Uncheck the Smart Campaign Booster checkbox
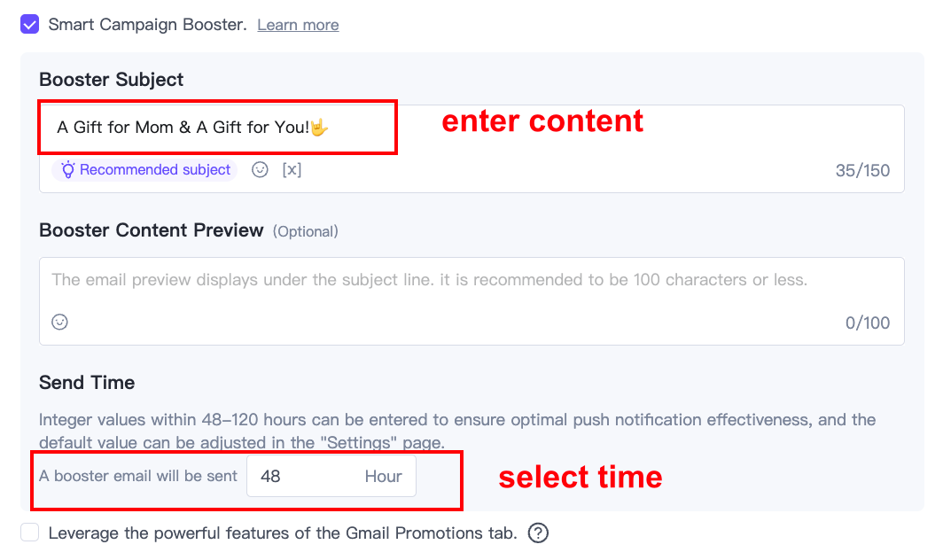Image resolution: width=943 pixels, height=560 pixels. tap(30, 24)
